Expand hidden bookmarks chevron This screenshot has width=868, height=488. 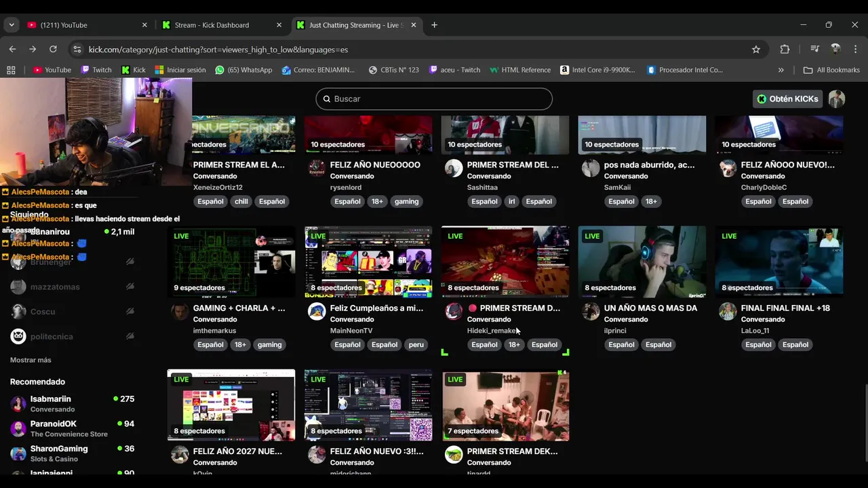pos(781,70)
